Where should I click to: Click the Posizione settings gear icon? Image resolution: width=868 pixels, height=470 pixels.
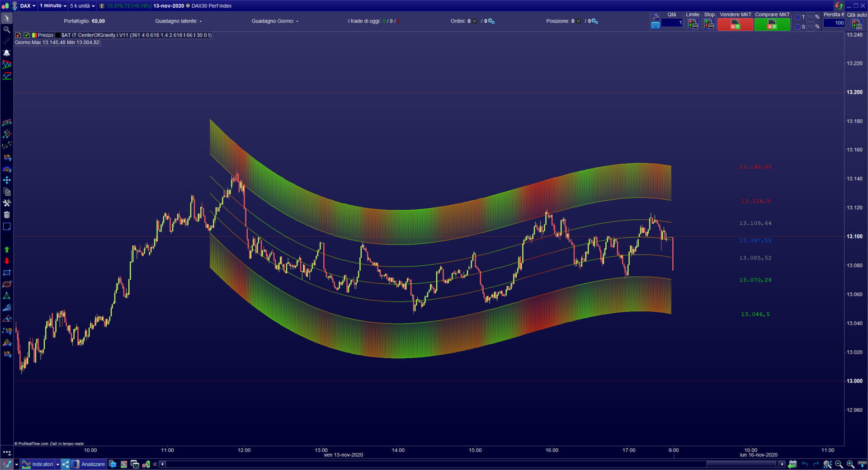tap(595, 21)
